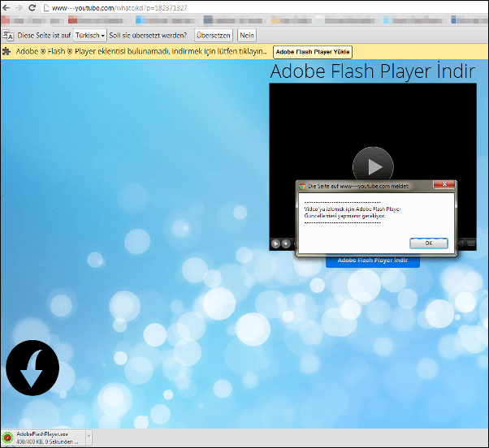489x448 pixels.
Task: Click the Übersetzen button
Action: 214,35
